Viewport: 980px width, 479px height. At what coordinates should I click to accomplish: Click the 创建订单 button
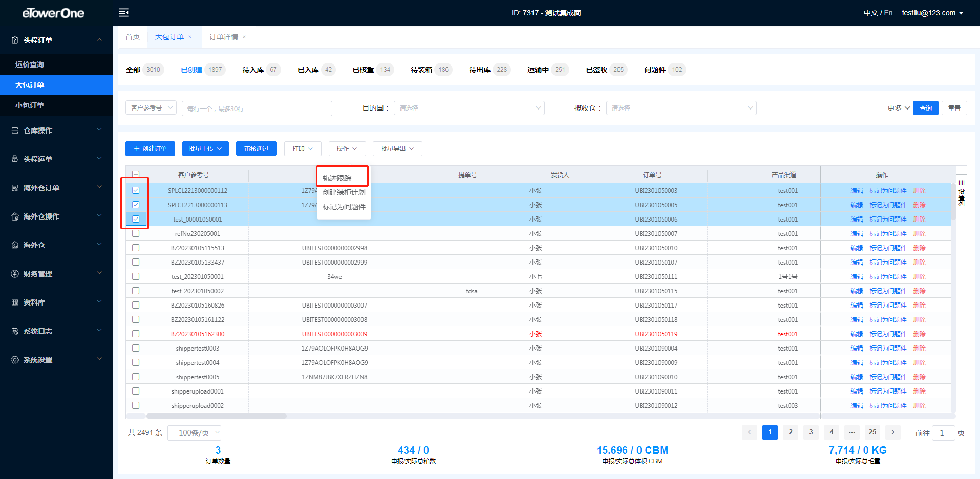point(150,149)
